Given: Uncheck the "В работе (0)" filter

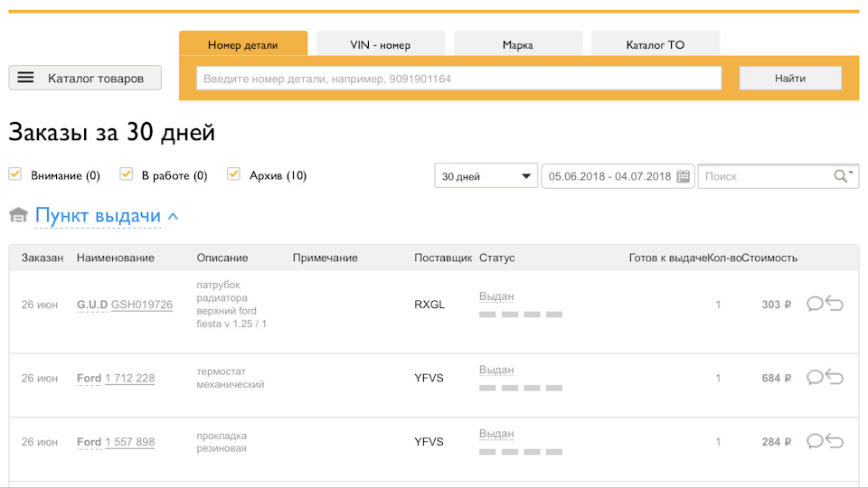Looking at the screenshot, I should (x=127, y=174).
